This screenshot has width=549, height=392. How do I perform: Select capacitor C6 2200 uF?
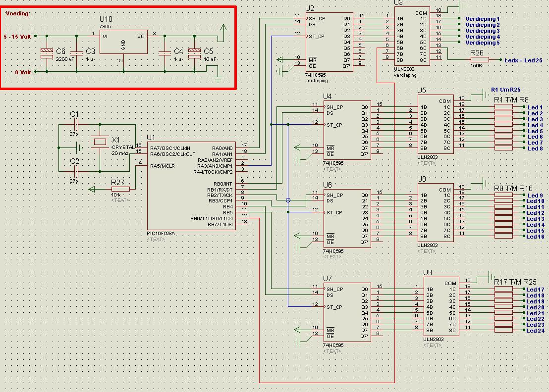pyautogui.click(x=47, y=51)
